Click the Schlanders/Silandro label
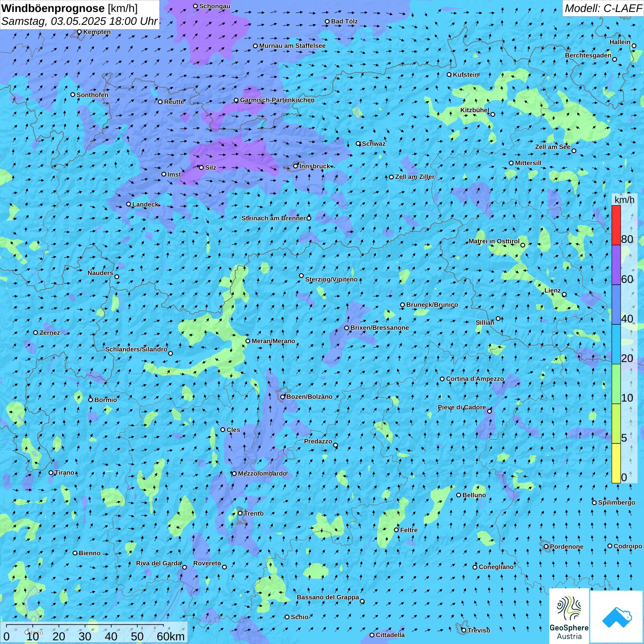 (136, 349)
